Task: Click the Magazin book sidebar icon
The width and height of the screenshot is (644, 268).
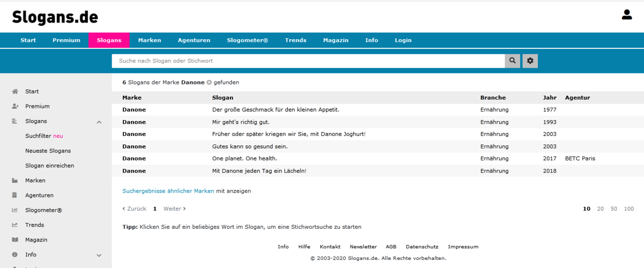Action: 15,240
